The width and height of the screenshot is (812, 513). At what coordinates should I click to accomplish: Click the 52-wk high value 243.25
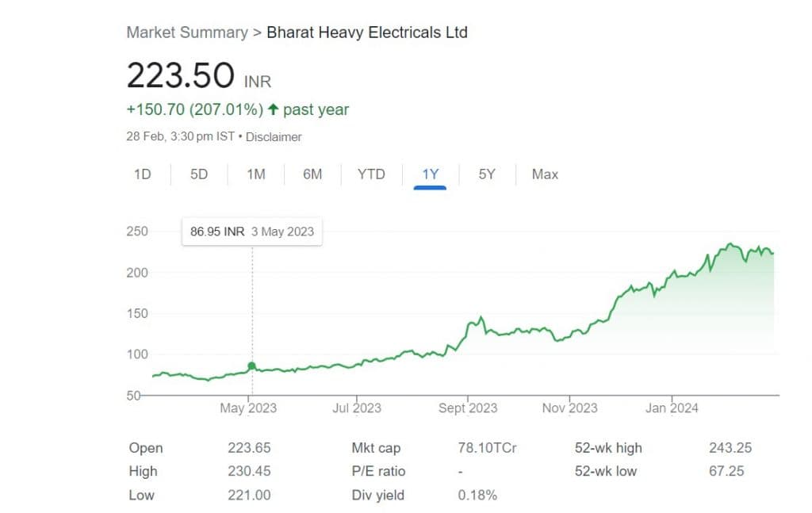point(730,448)
